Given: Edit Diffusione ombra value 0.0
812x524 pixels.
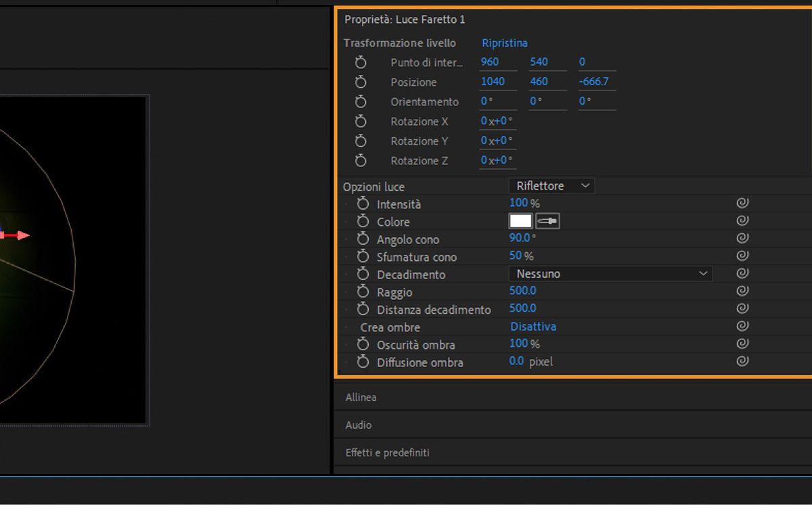Looking at the screenshot, I should pos(516,361).
